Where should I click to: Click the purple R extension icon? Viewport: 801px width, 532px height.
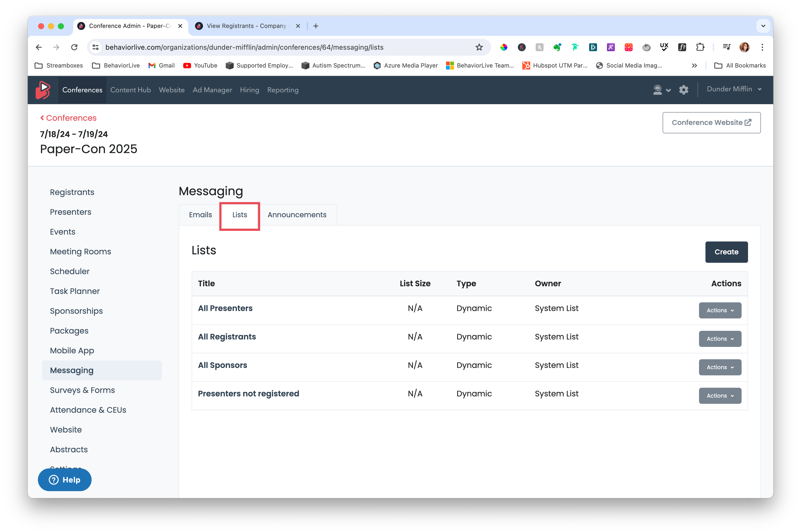(611, 47)
